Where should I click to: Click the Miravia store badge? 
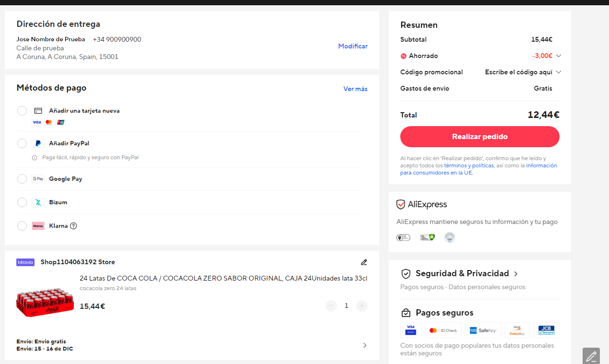(x=25, y=262)
